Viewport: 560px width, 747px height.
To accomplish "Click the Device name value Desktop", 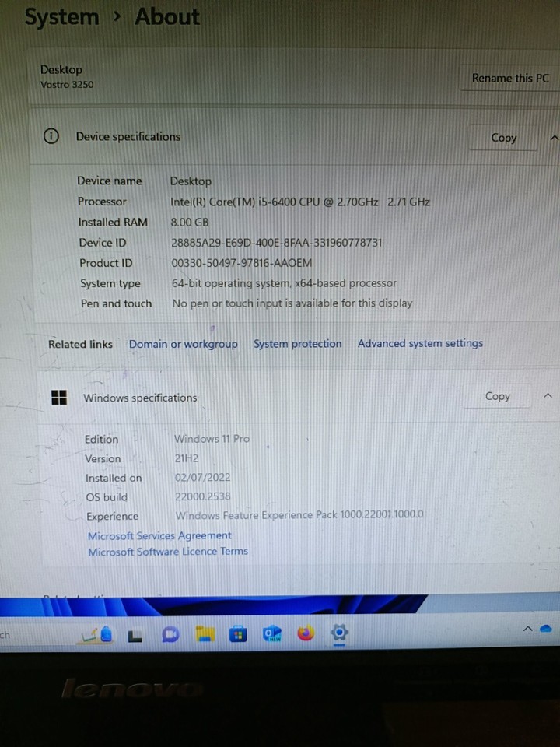I will click(x=191, y=181).
